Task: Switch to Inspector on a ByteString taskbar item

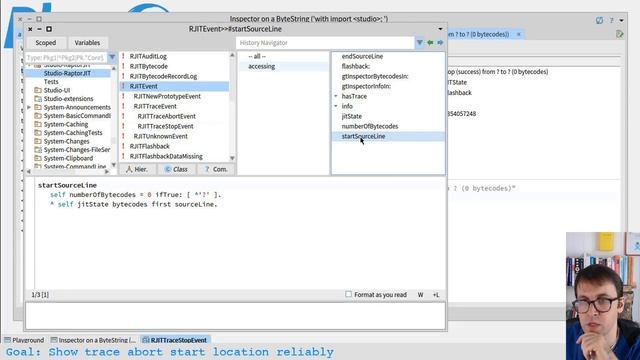Action: pos(93,340)
